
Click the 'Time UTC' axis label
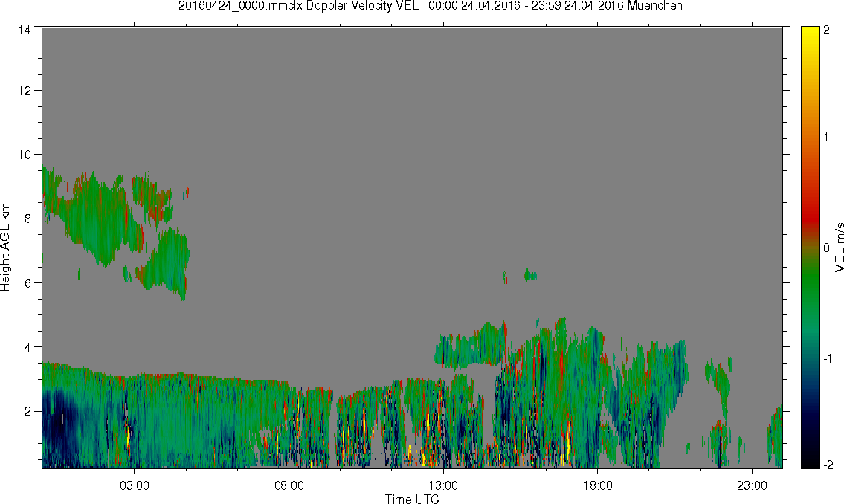pyautogui.click(x=412, y=499)
